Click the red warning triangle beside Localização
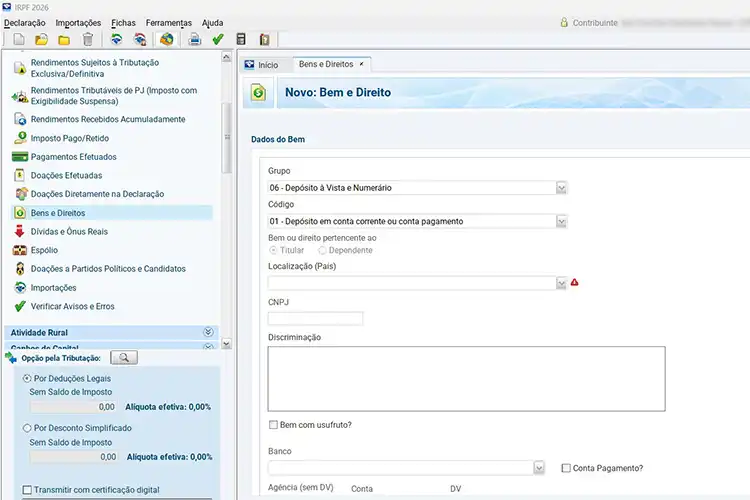Screen dimensions: 750x500 click(x=574, y=282)
